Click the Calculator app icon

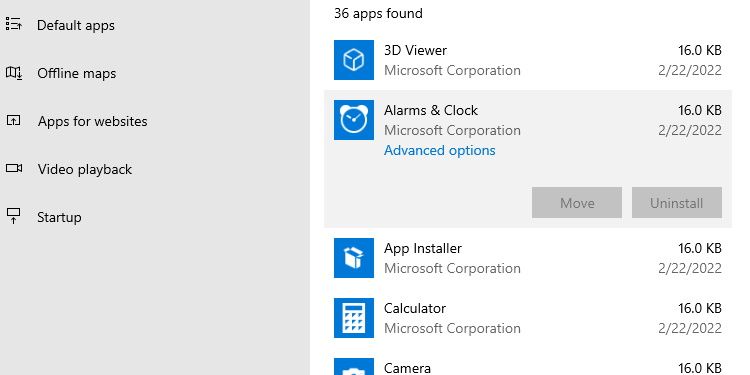[x=354, y=318]
